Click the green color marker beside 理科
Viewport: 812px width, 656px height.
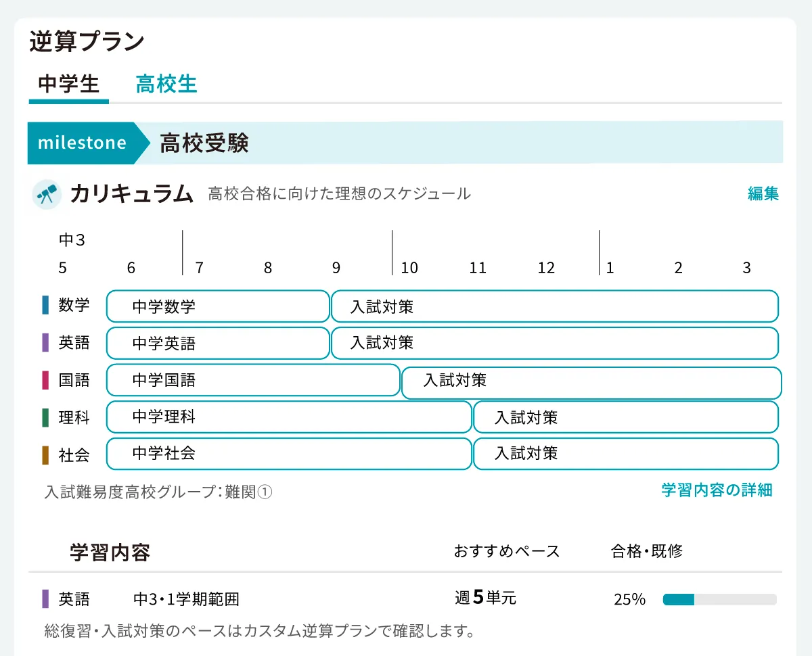pyautogui.click(x=45, y=417)
